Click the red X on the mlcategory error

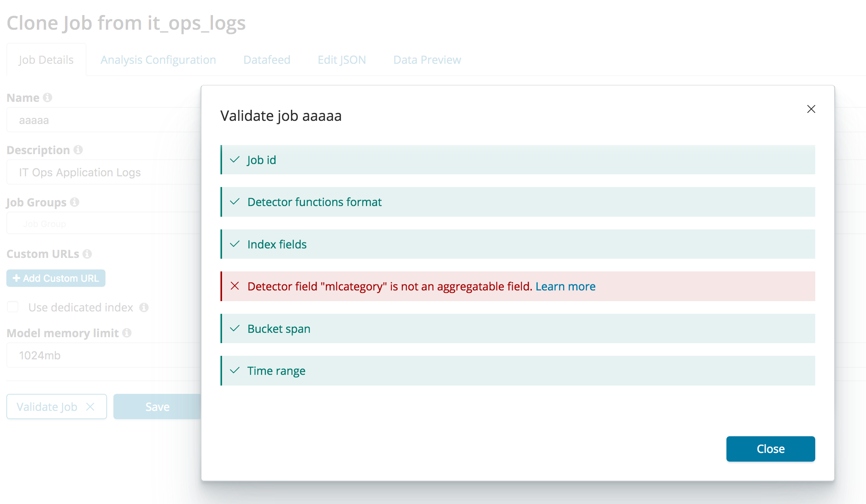[x=235, y=286]
